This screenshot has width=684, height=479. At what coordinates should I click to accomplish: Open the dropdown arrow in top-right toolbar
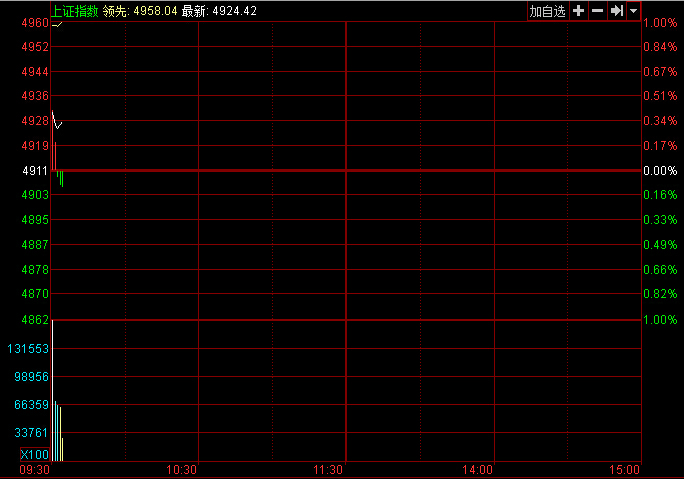(x=633, y=11)
